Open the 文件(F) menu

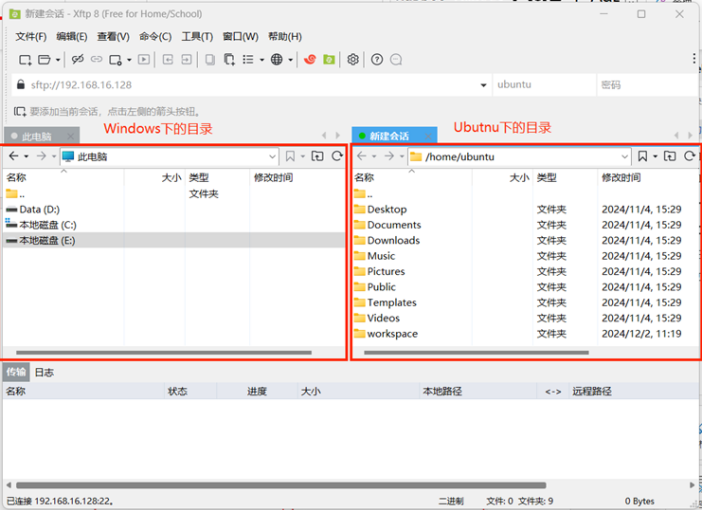(x=31, y=37)
